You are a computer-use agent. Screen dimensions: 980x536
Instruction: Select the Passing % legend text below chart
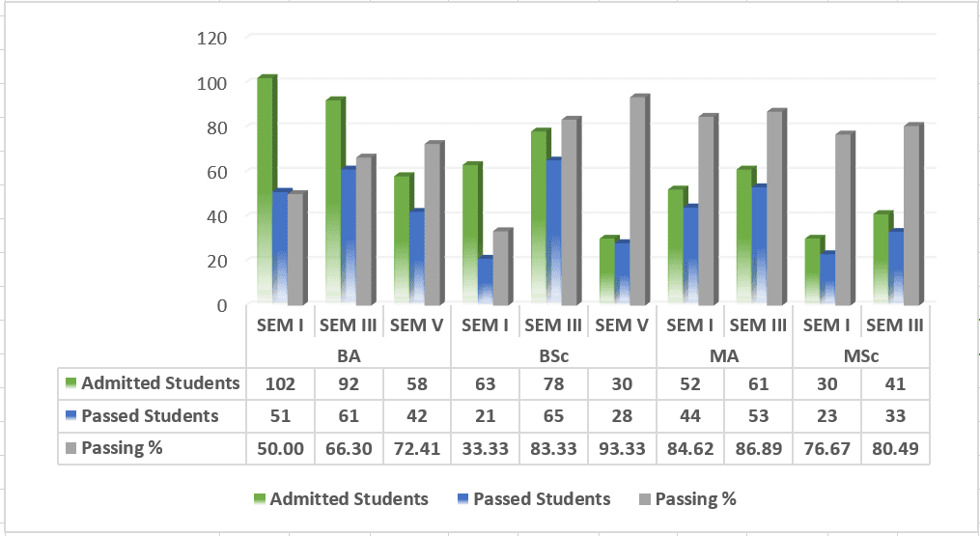(x=695, y=499)
